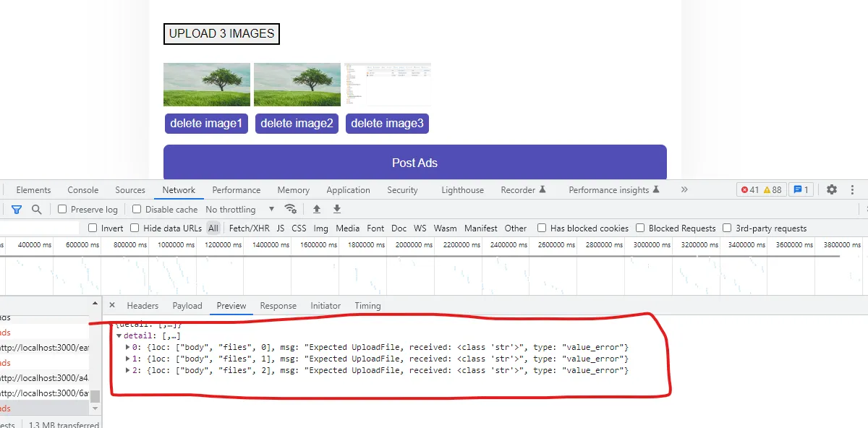868x428 pixels.
Task: Filter requests by All types
Action: coord(213,228)
